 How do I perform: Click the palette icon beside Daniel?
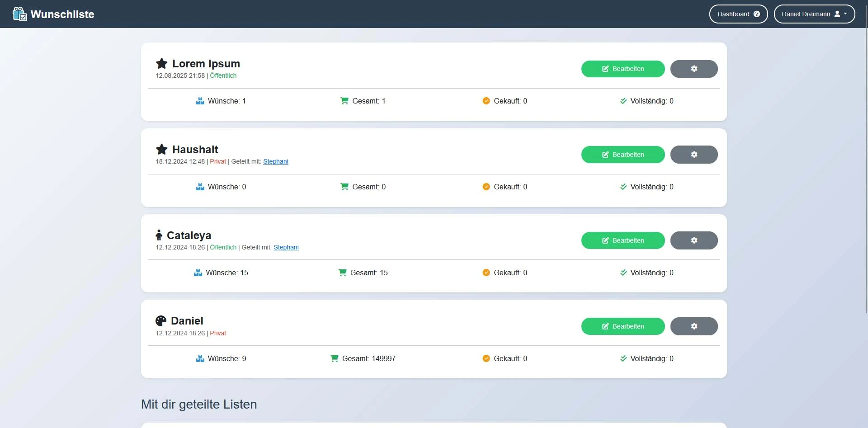point(161,321)
